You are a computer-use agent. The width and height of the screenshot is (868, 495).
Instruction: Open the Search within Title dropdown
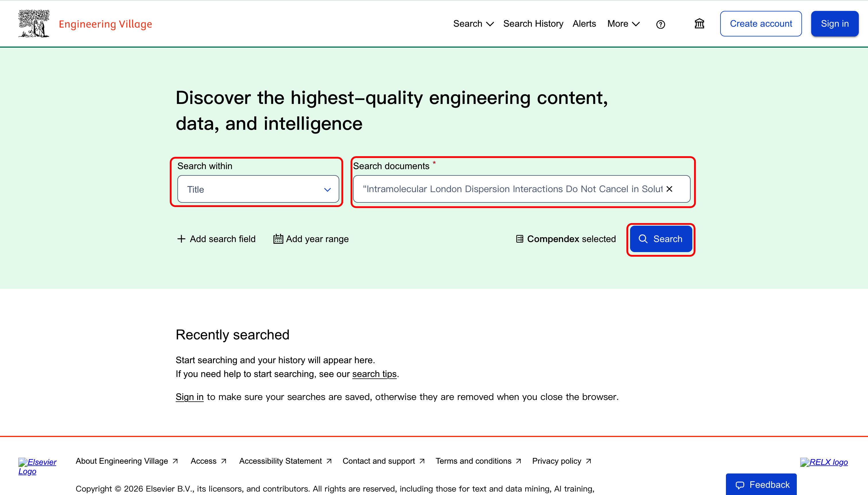click(258, 190)
